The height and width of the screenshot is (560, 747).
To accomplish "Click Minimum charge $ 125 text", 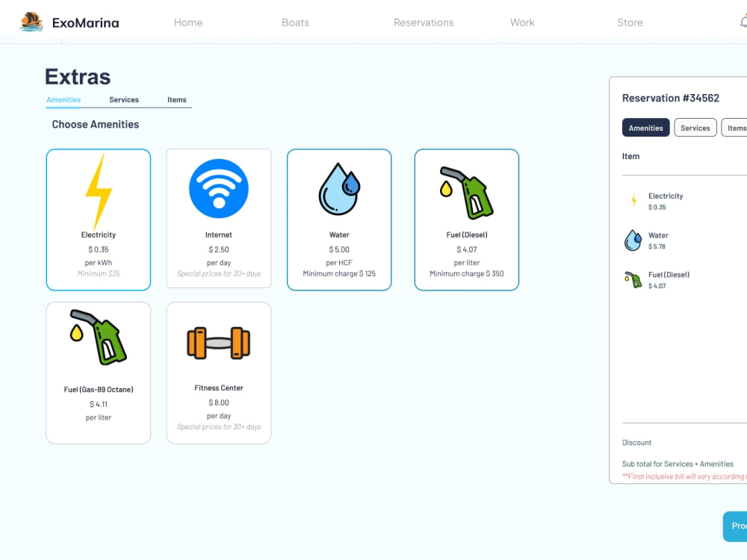I will tap(339, 273).
